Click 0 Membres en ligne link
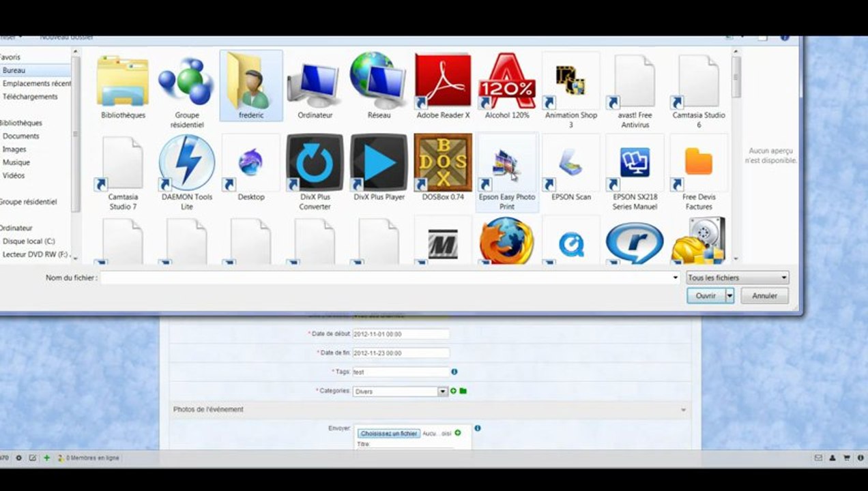Image resolution: width=868 pixels, height=491 pixels. [91, 458]
